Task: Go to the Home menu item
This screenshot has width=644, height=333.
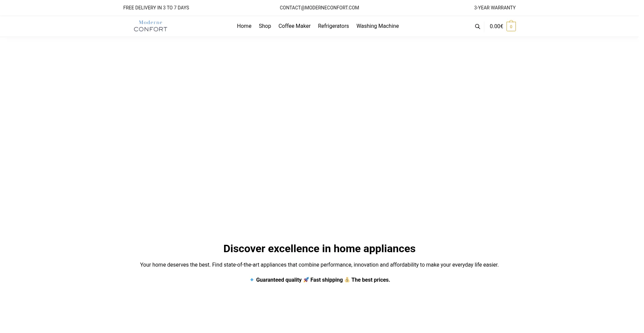Action: pyautogui.click(x=244, y=26)
